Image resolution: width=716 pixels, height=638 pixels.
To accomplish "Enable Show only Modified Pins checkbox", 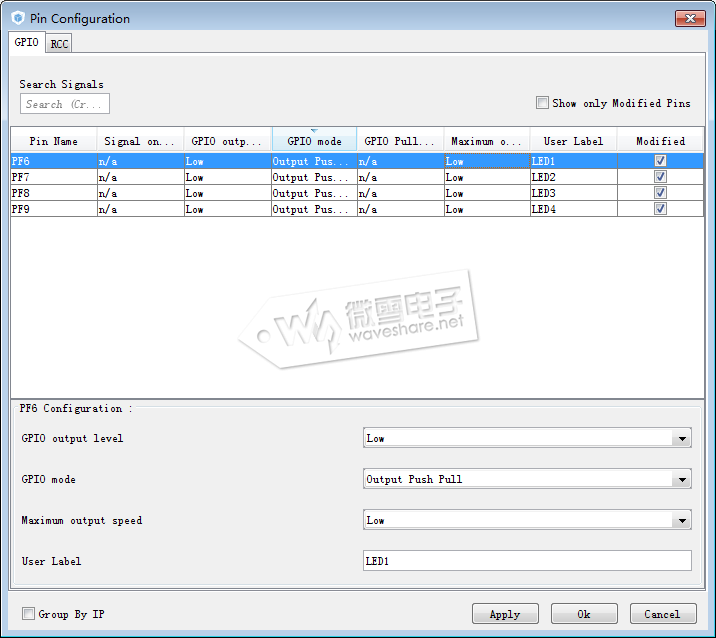I will [542, 103].
